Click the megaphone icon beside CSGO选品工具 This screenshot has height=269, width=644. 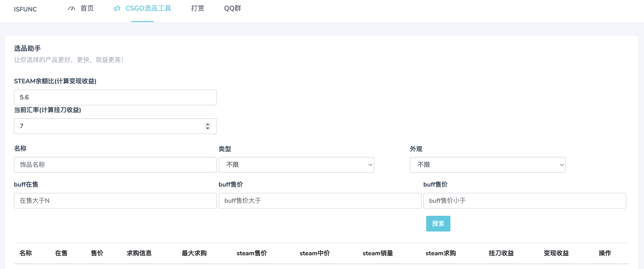tap(117, 9)
